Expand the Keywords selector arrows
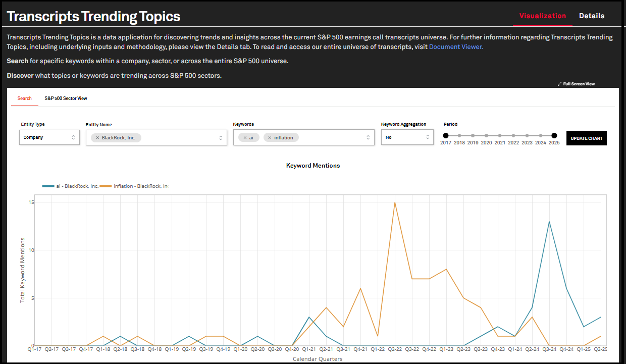626x364 pixels. [x=368, y=137]
